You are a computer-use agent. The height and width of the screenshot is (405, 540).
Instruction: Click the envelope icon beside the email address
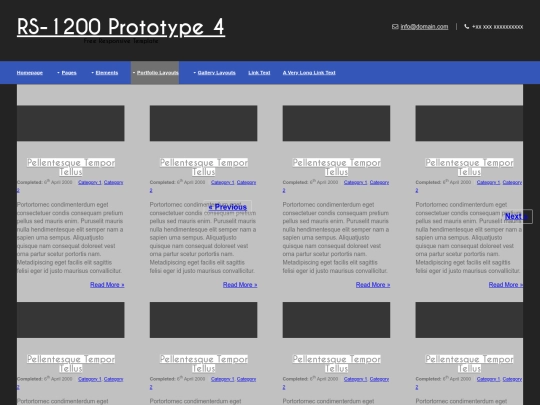[395, 27]
